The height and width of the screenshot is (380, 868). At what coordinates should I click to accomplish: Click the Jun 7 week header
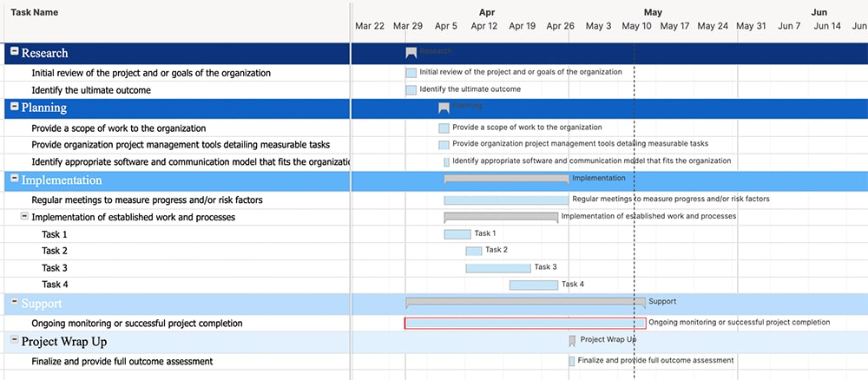coord(789,26)
